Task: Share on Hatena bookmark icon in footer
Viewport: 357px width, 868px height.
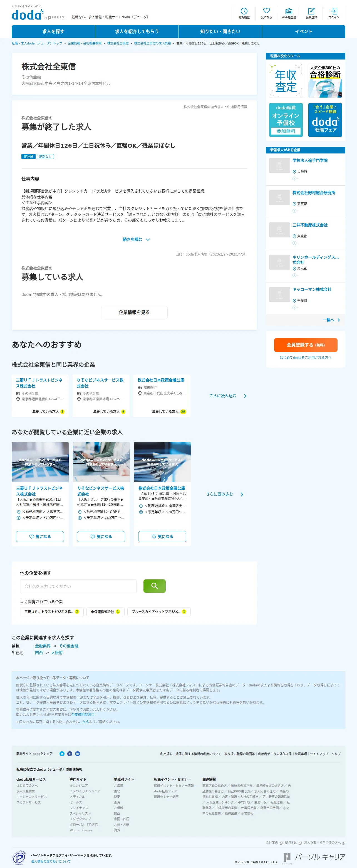Action: [78, 754]
